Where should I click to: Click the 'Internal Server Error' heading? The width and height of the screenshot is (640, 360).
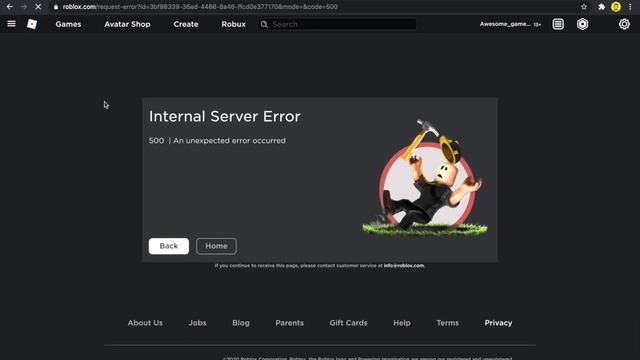[x=224, y=116]
